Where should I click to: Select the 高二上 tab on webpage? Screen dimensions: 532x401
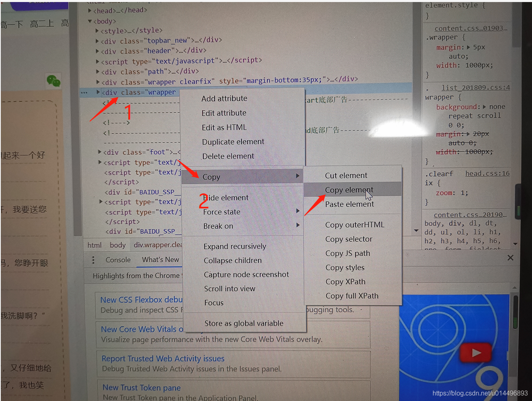tap(42, 24)
